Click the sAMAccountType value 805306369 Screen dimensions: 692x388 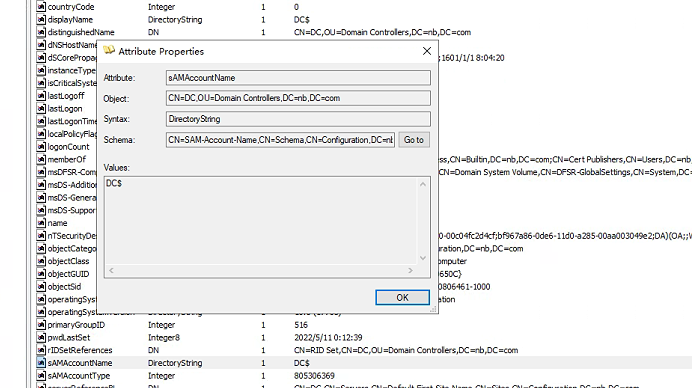click(x=314, y=376)
